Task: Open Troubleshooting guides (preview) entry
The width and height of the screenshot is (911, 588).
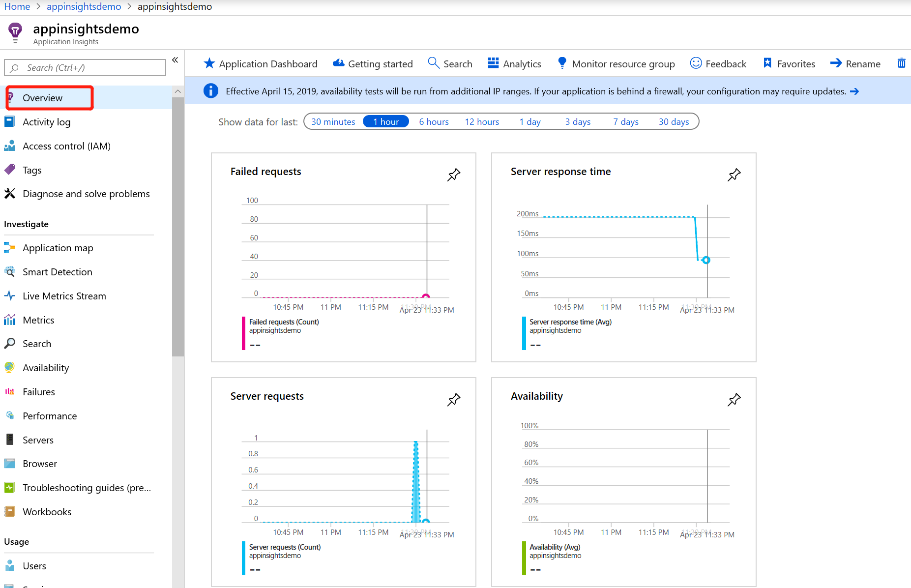Action: click(x=87, y=488)
